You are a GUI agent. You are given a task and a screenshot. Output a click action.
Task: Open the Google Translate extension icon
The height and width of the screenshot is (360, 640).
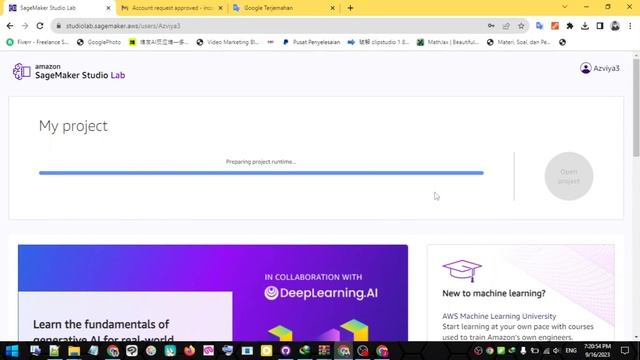[540, 26]
